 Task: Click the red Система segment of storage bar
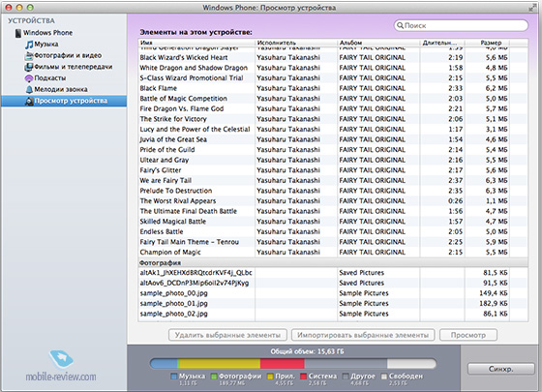pyautogui.click(x=282, y=363)
